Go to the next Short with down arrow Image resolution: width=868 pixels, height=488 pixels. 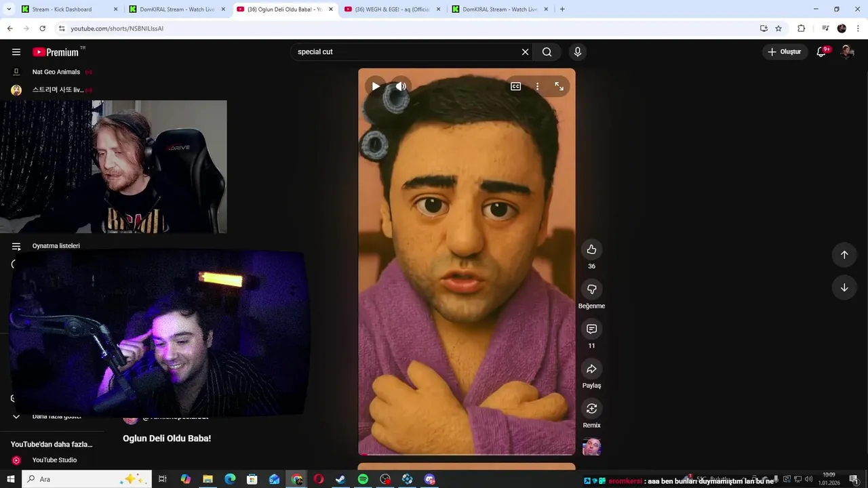point(844,287)
